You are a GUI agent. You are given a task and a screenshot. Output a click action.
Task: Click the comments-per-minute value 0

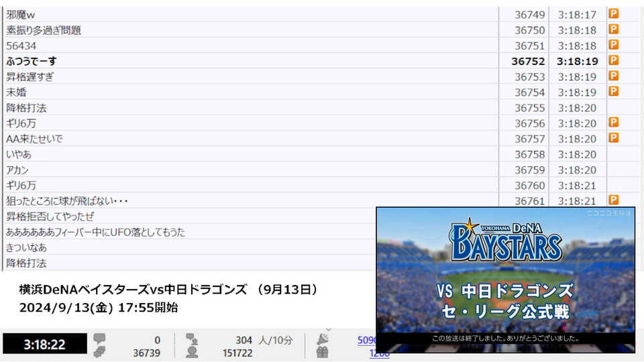[157, 341]
